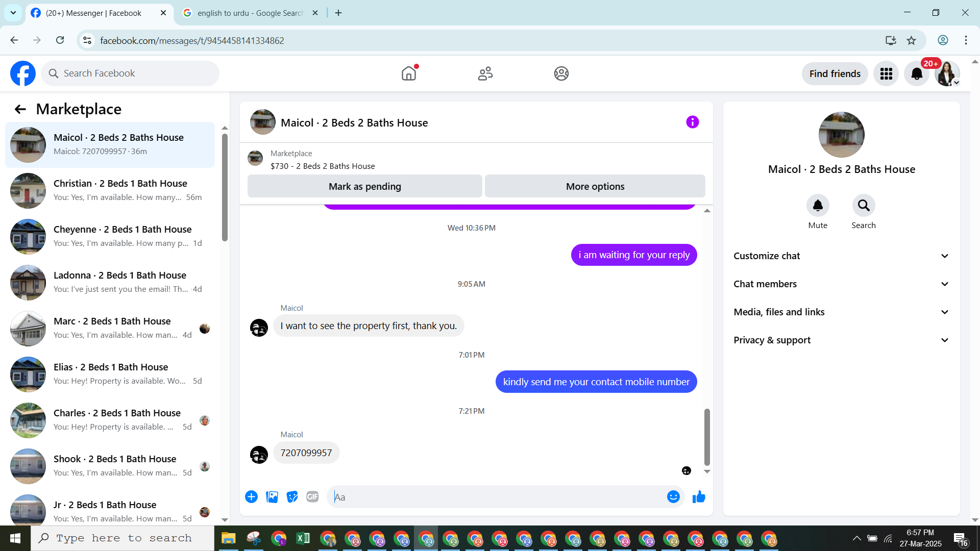Open the Elias 2 Beds 1 Bath House chat
The height and width of the screenshot is (551, 980).
point(110,374)
